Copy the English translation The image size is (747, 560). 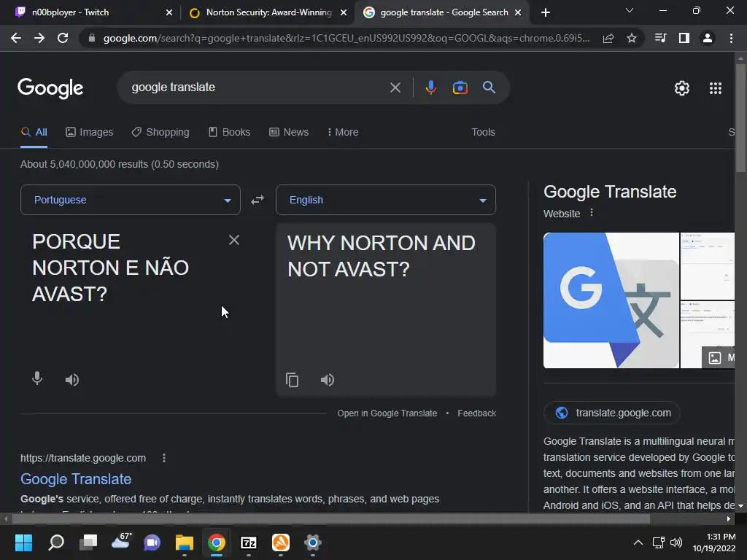click(x=292, y=380)
